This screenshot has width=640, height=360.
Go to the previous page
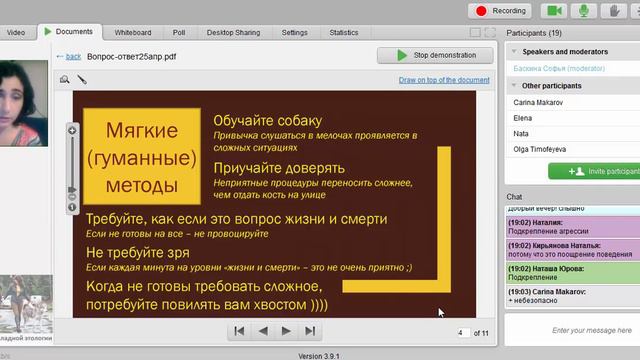[263, 331]
